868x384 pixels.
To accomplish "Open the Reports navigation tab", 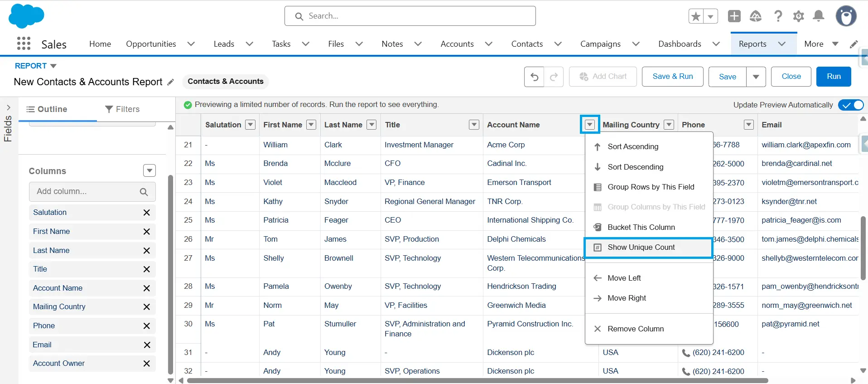I will pos(752,44).
